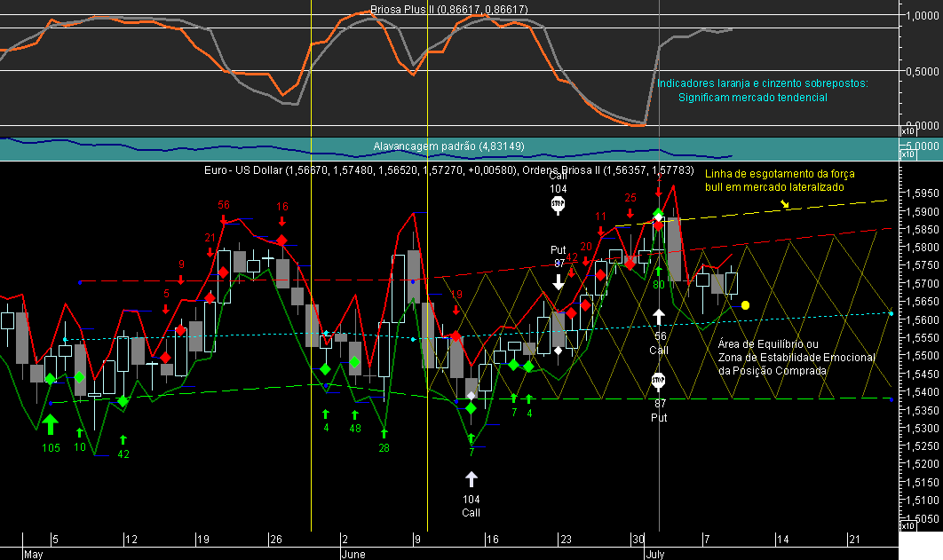The height and width of the screenshot is (560, 943).
Task: Click the red down arrow under red 5
Action: 166,308
